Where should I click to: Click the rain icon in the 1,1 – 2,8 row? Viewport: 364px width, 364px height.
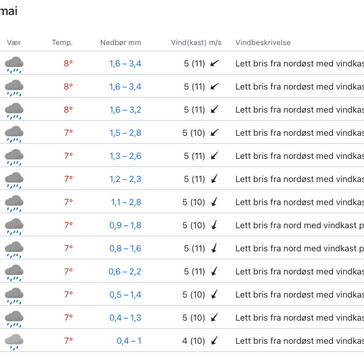point(14,203)
